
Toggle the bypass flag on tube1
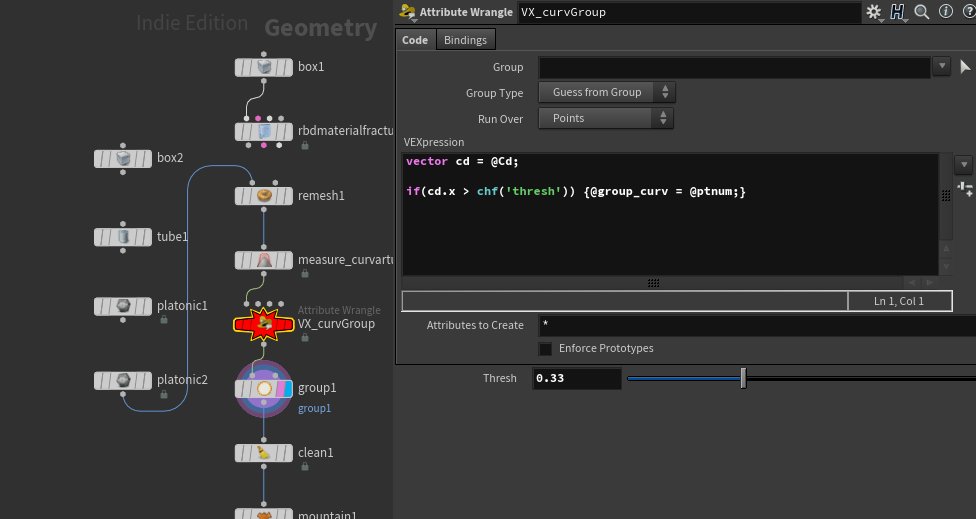[x=99, y=236]
